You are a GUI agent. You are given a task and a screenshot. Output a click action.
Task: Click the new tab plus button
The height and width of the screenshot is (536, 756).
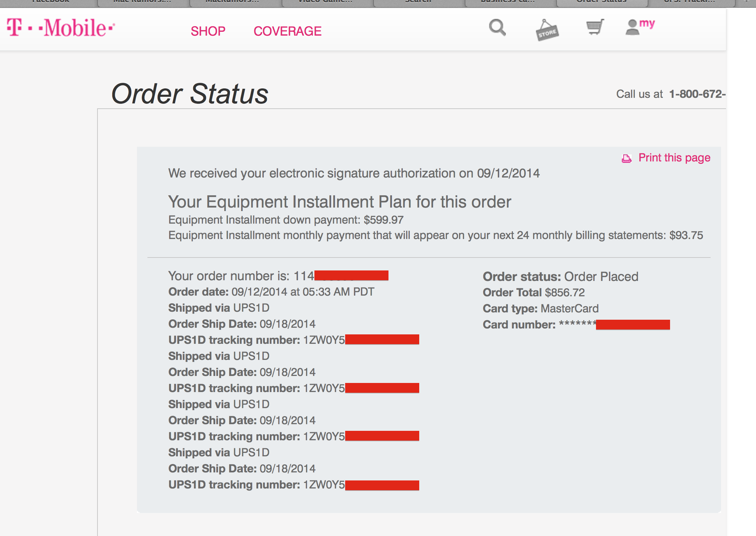click(746, 2)
